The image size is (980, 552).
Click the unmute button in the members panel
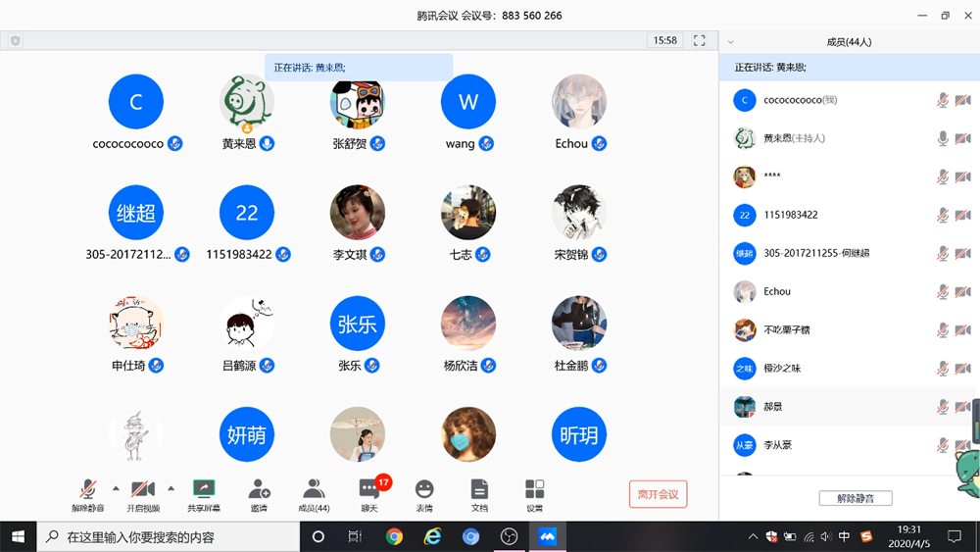(856, 498)
